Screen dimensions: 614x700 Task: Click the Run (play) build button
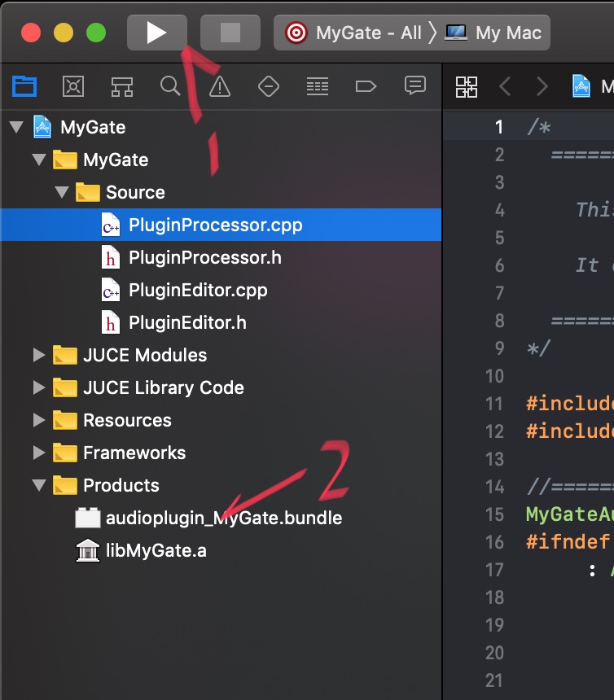click(156, 33)
